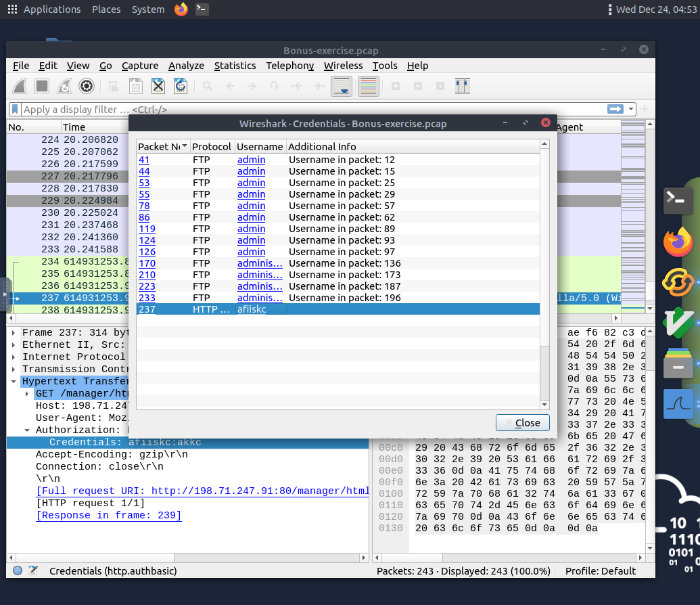This screenshot has width=700, height=605.
Task: Click the display filter bookmark icon
Action: coord(15,109)
